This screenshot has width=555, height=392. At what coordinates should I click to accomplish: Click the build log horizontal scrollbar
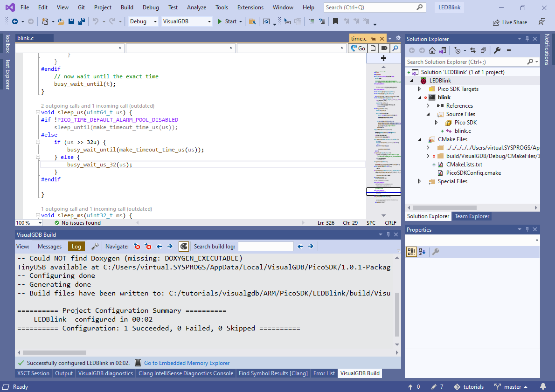click(55, 352)
